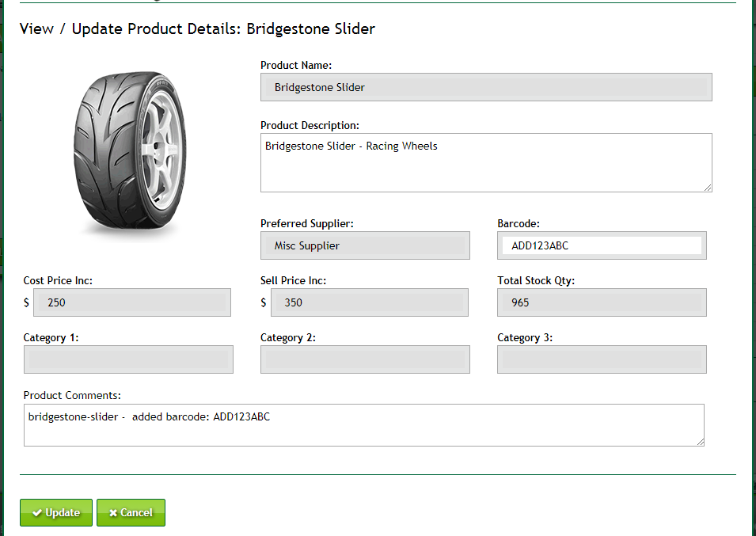Click the Sell Price Inc field

pos(369,302)
